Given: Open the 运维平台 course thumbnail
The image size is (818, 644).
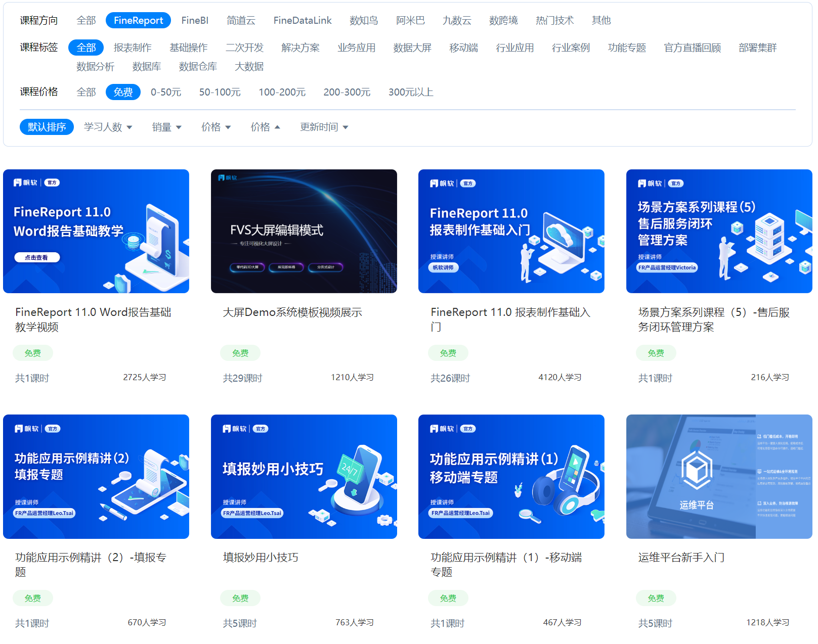Looking at the screenshot, I should [x=719, y=477].
